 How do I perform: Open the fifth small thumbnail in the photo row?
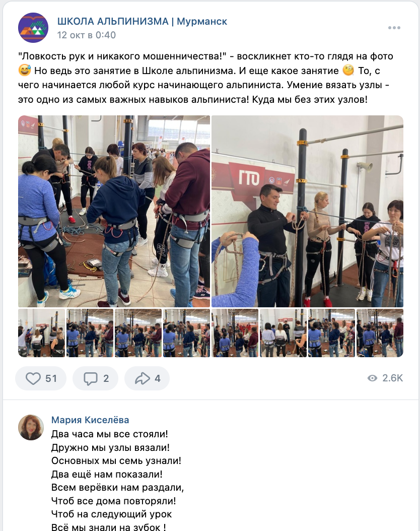tap(235, 333)
